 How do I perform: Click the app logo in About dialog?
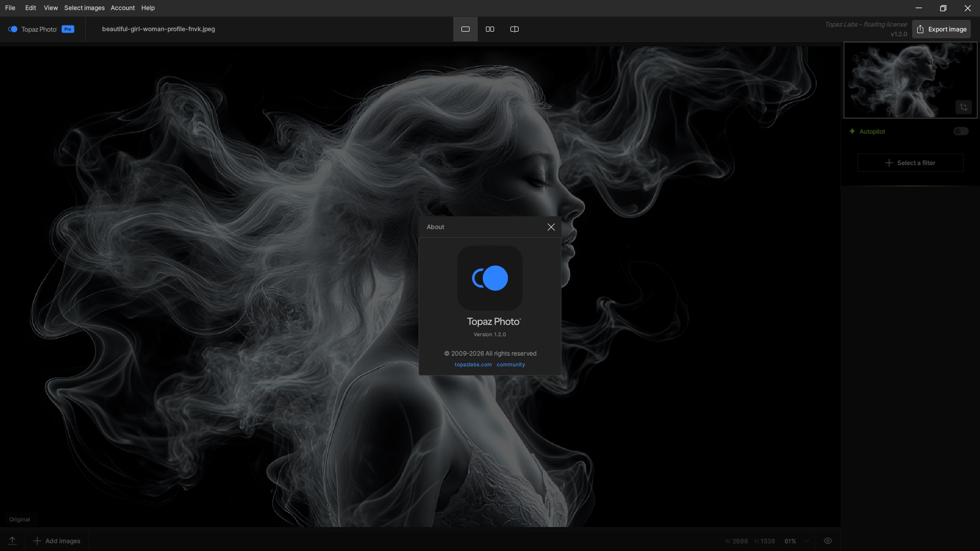pos(489,278)
